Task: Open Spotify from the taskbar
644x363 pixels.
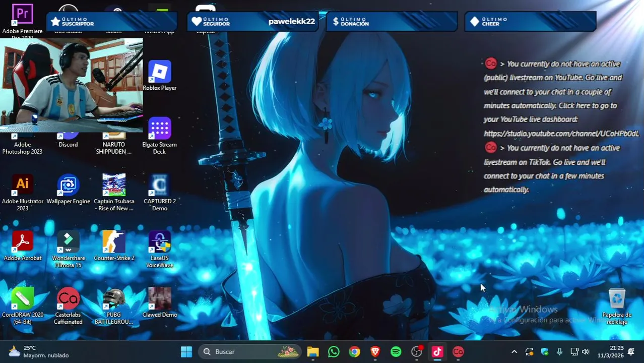Action: pyautogui.click(x=396, y=351)
